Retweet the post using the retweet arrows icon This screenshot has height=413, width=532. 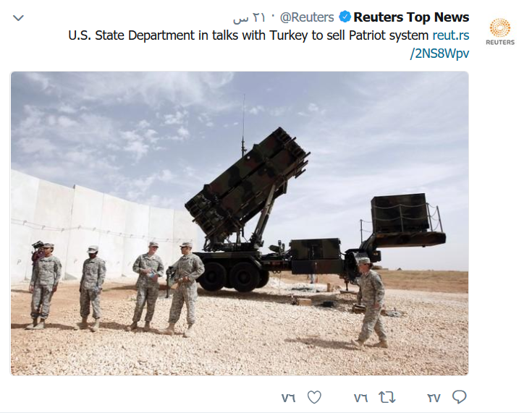pyautogui.click(x=387, y=397)
